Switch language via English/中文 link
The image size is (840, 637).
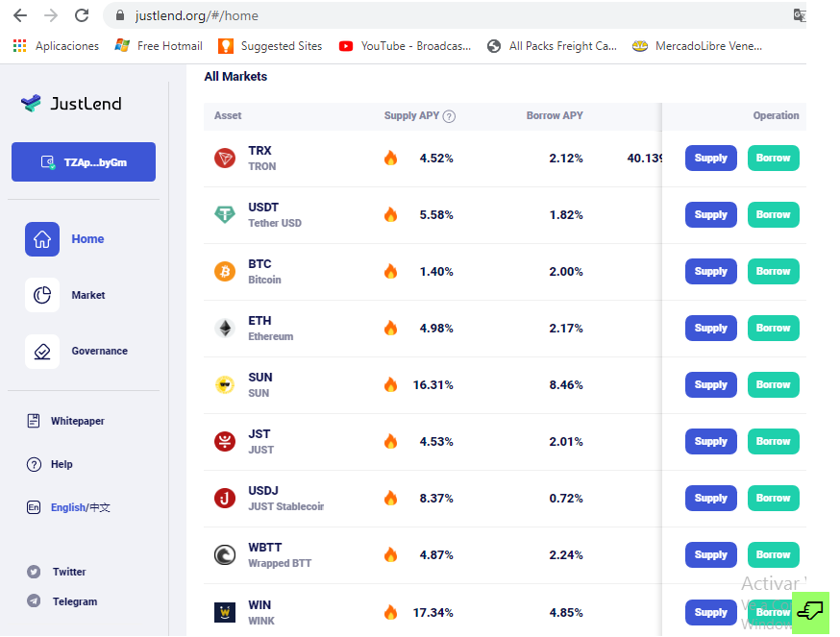[x=81, y=507]
